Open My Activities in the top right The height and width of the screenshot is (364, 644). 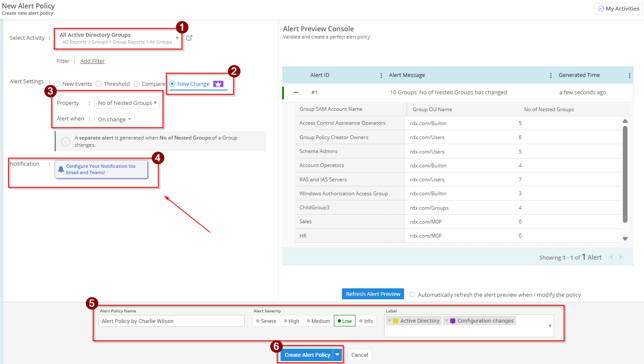click(618, 8)
